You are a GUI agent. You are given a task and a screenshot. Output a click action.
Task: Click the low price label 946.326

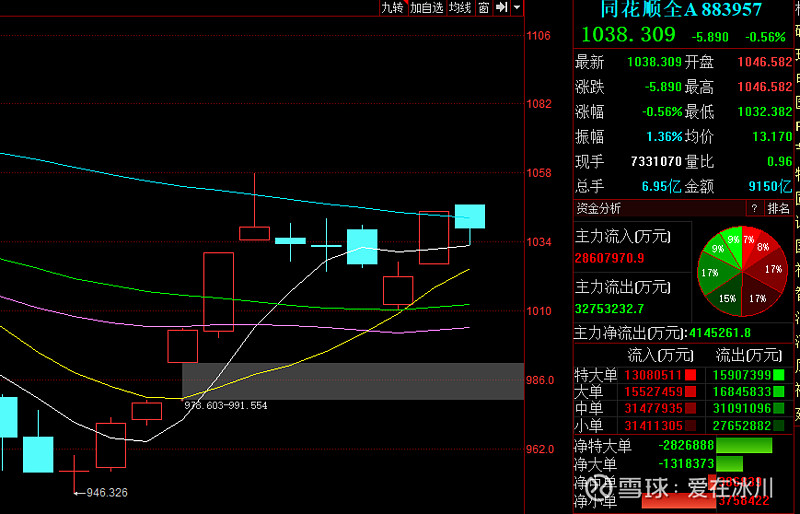tap(107, 493)
